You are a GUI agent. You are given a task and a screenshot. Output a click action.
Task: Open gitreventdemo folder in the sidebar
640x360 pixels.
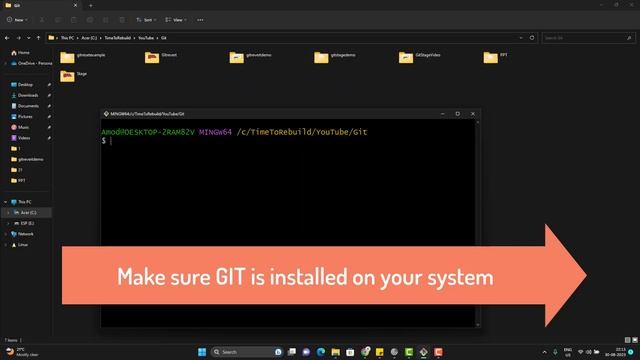tap(27, 159)
